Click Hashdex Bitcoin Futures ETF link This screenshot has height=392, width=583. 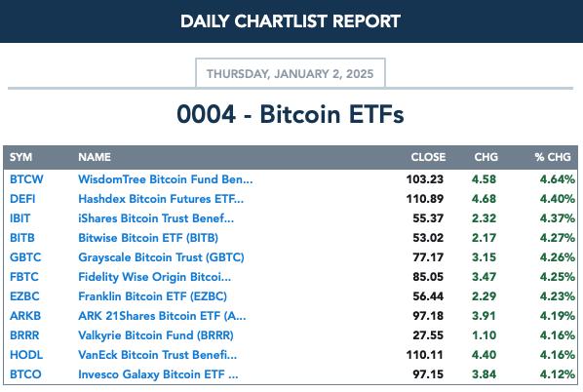[161, 199]
